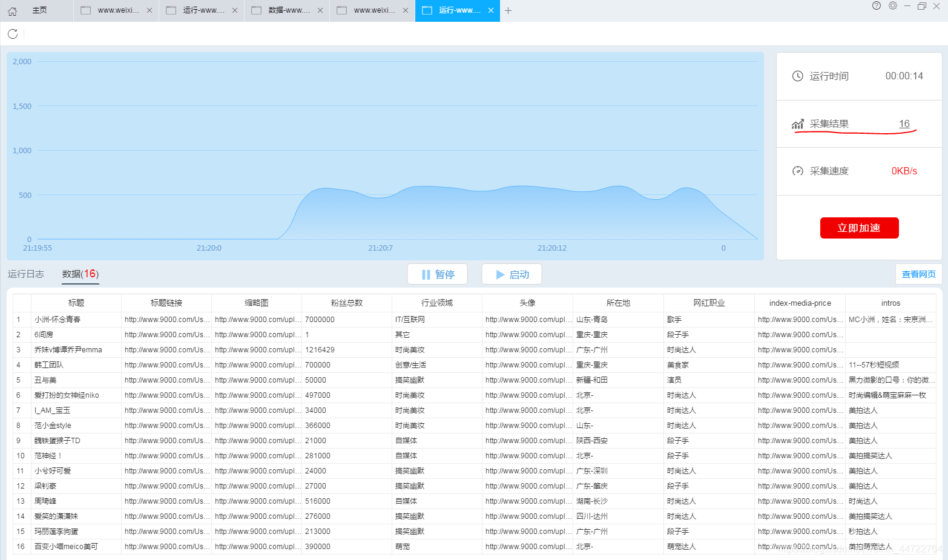The image size is (948, 560).
Task: Click the 湖南-长沙 location cell
Action: click(619, 501)
